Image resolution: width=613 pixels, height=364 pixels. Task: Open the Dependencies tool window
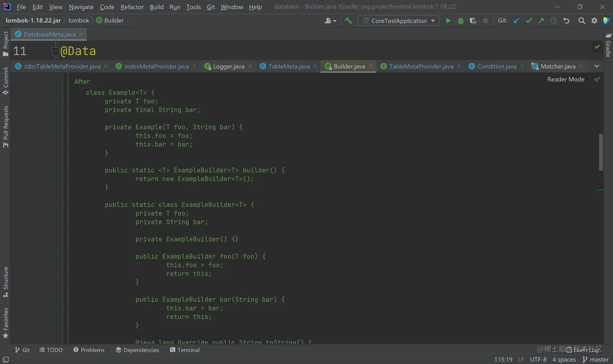pos(137,350)
